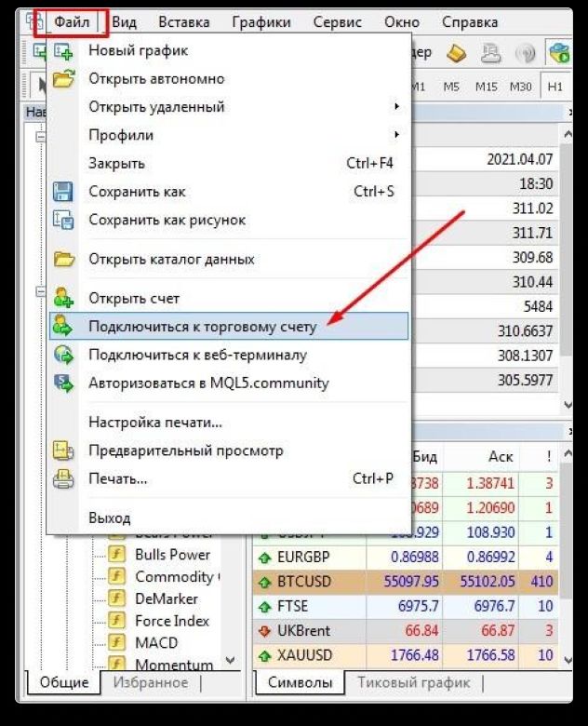Screen dimensions: 588x726
Task: Select the Momentum indicator item
Action: click(x=174, y=665)
